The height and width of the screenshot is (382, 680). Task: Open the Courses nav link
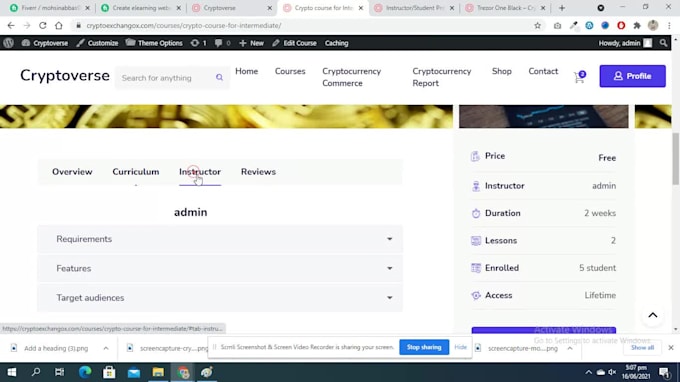coord(290,71)
